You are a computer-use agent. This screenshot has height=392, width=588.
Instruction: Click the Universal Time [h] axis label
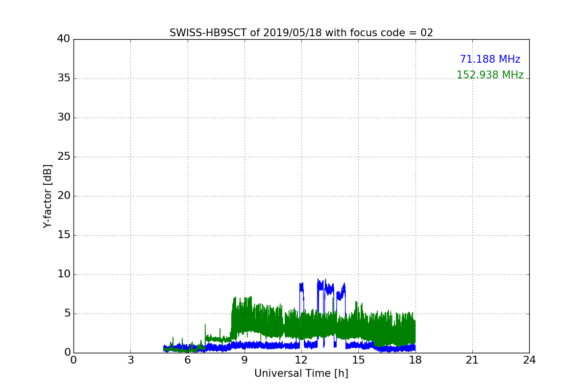pos(301,373)
